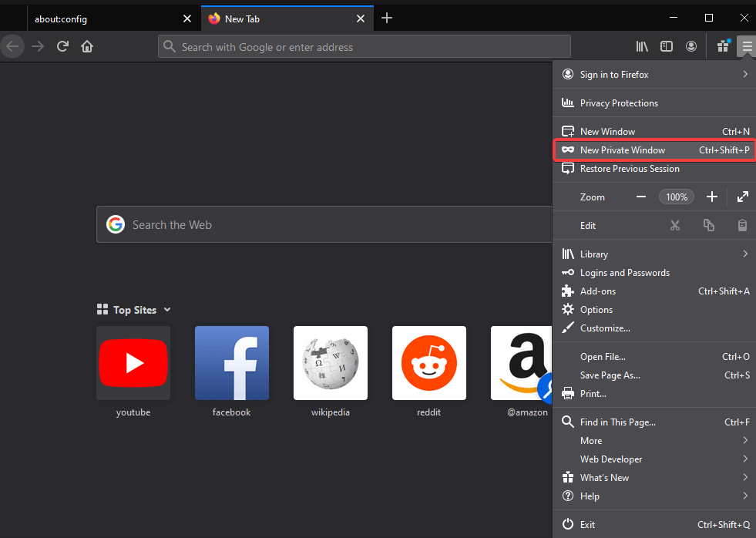Close the about:config tab
The height and width of the screenshot is (538, 756).
click(x=187, y=18)
